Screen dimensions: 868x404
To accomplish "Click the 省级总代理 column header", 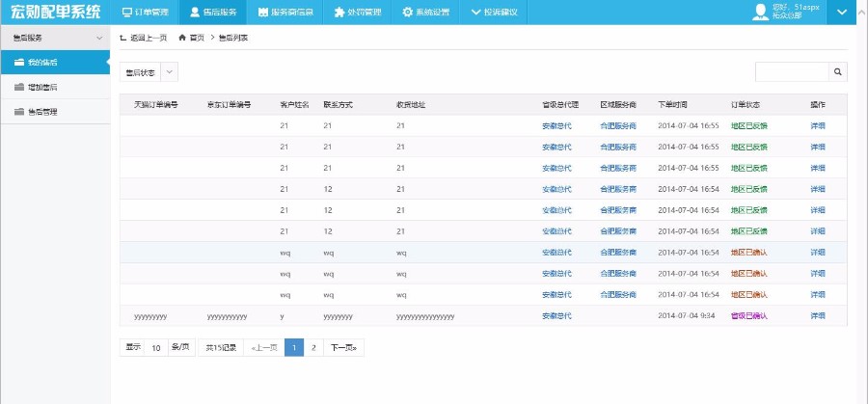I will coord(560,104).
